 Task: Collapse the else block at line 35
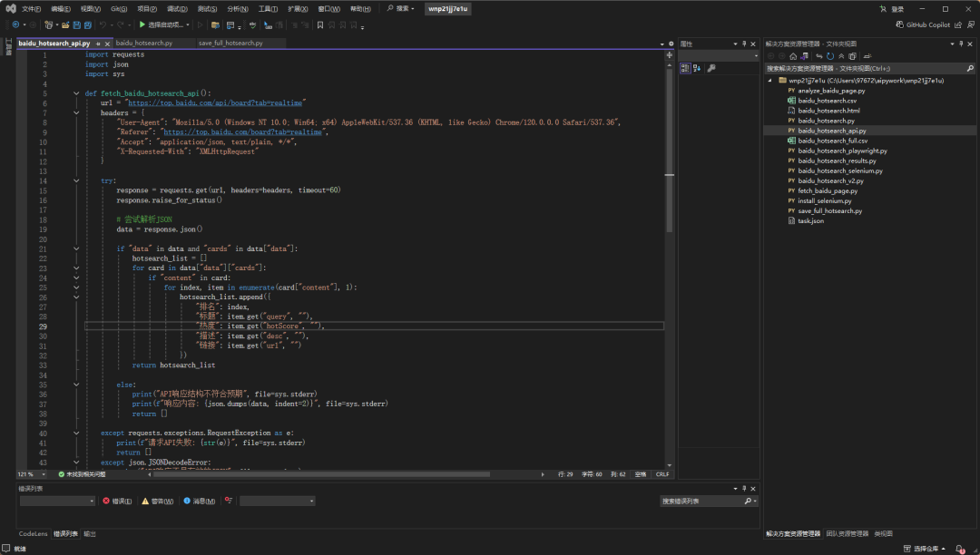[x=76, y=385]
